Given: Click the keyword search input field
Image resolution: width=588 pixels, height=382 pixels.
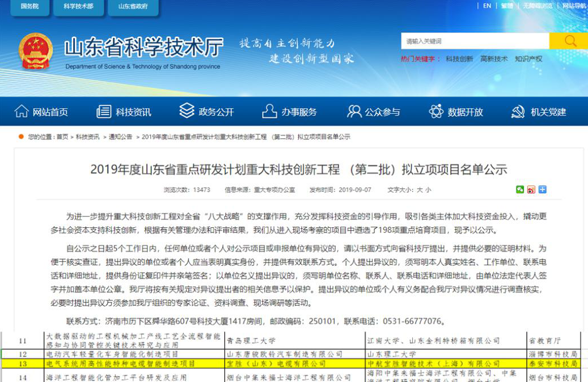Looking at the screenshot, I should click(475, 41).
